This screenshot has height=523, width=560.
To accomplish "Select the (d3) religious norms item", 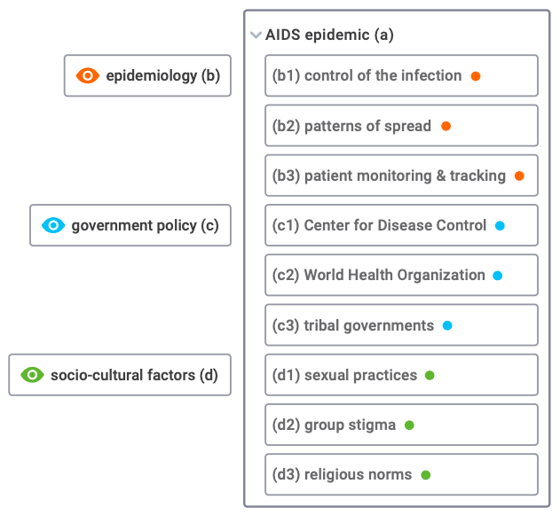I will (x=401, y=474).
